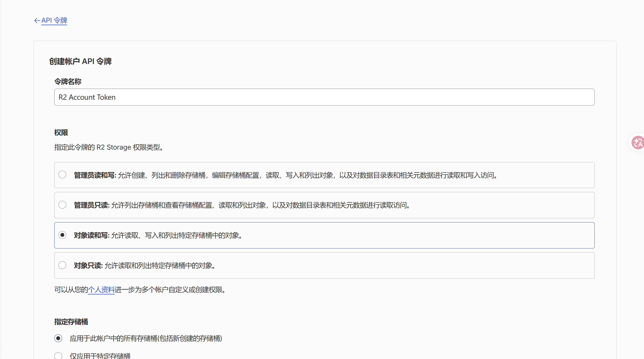Go back via the API 令牌 link
The image size is (644, 359).
pos(54,20)
